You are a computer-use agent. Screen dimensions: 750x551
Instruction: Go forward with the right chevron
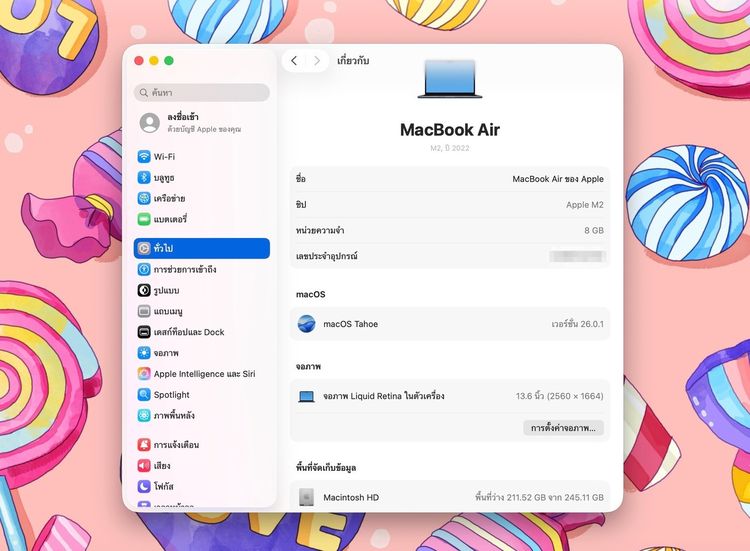point(317,61)
